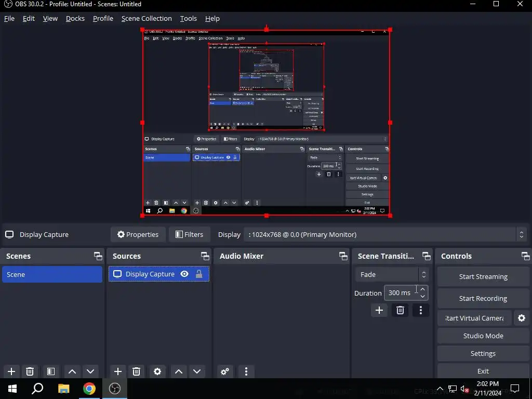Open transition properties three-dot menu
Image resolution: width=532 pixels, height=399 pixels.
421,310
